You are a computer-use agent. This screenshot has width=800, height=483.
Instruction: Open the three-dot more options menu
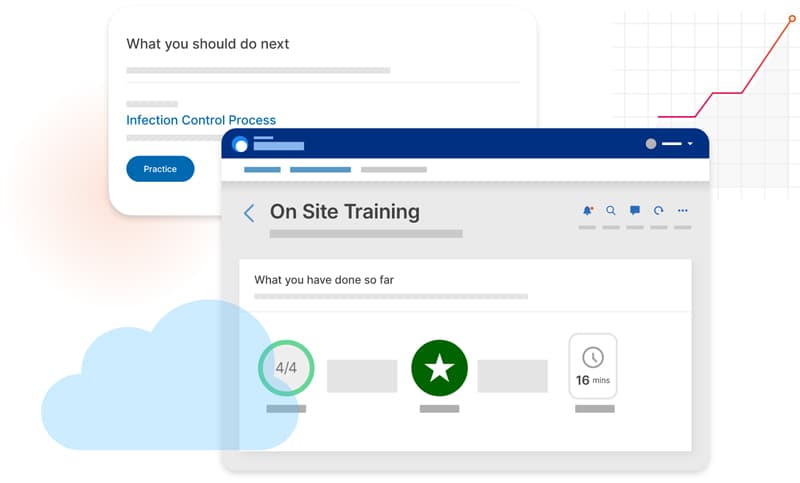coord(683,211)
